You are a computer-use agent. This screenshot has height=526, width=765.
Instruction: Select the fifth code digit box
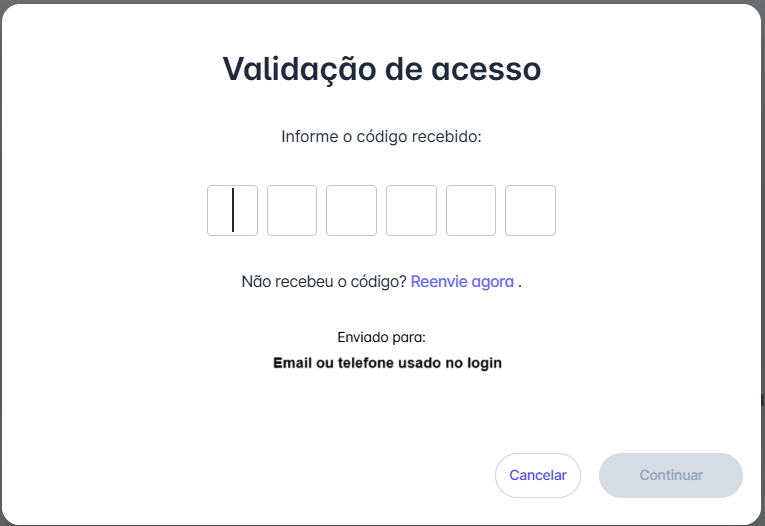point(471,210)
